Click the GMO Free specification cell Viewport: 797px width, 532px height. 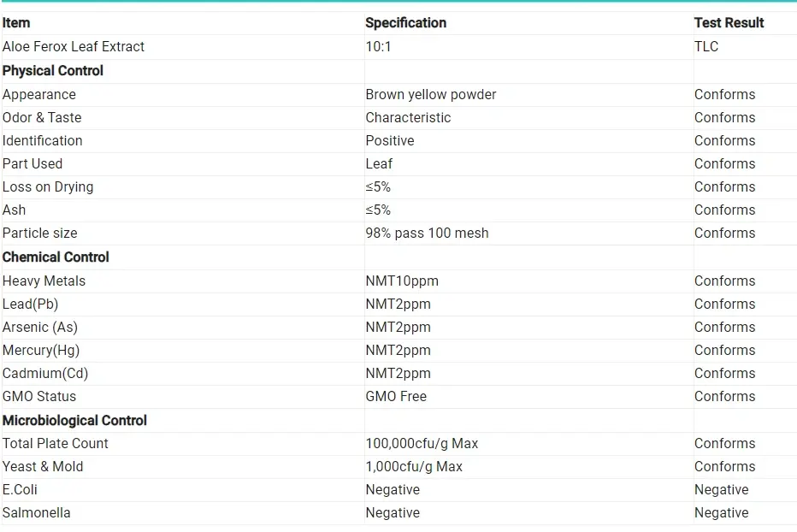pos(396,397)
